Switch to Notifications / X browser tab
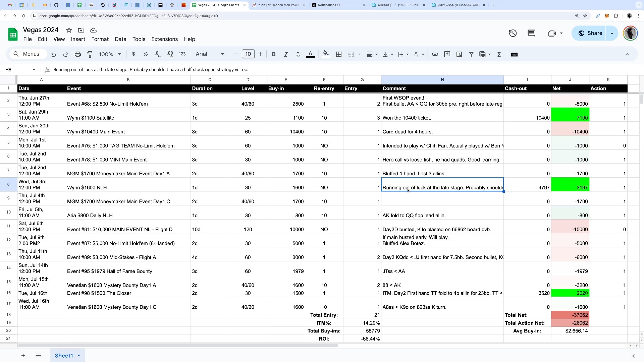The image size is (644, 362). tap(338, 5)
